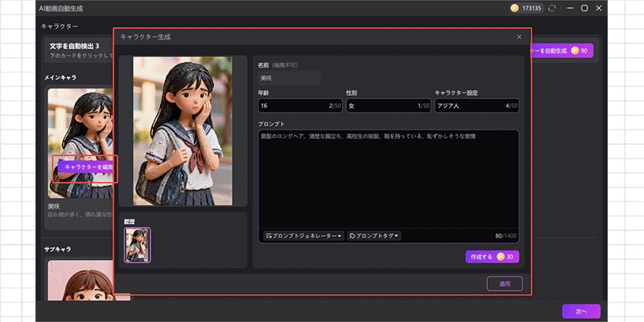Click the 次へ button
The height and width of the screenshot is (322, 644).
coord(581,312)
